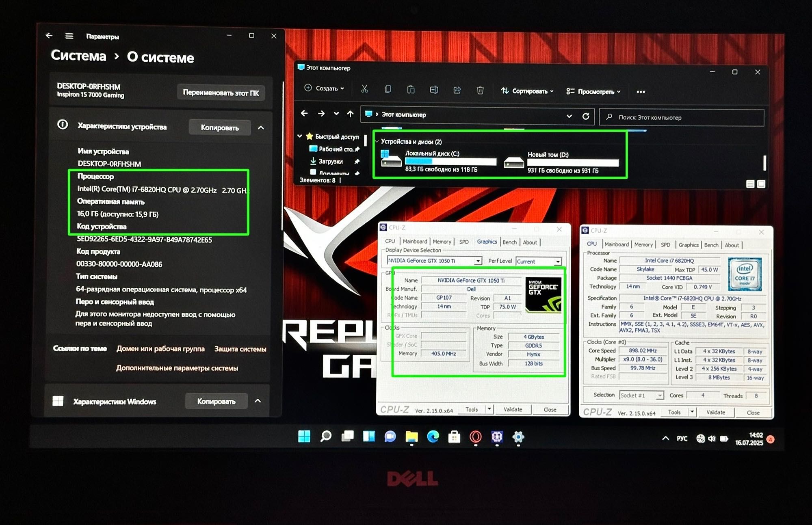Switch to Graphics tab in right CPU-Z

pyautogui.click(x=689, y=245)
